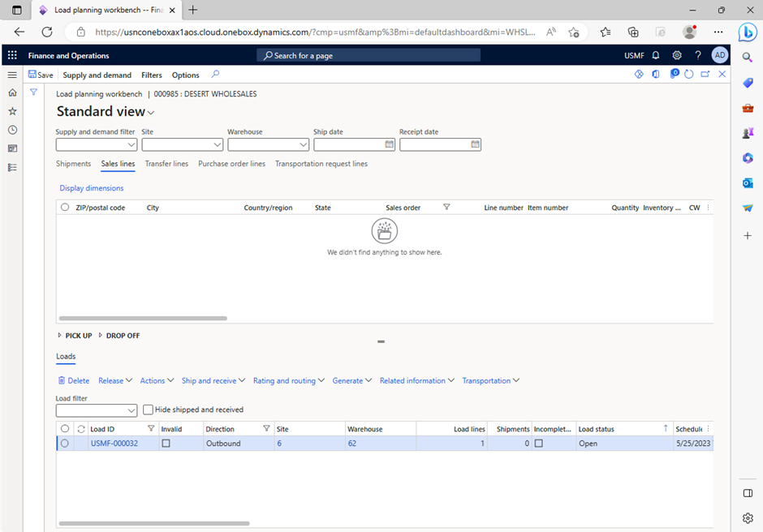The height and width of the screenshot is (532, 763).
Task: Click the Search for a page box
Action: click(x=368, y=54)
